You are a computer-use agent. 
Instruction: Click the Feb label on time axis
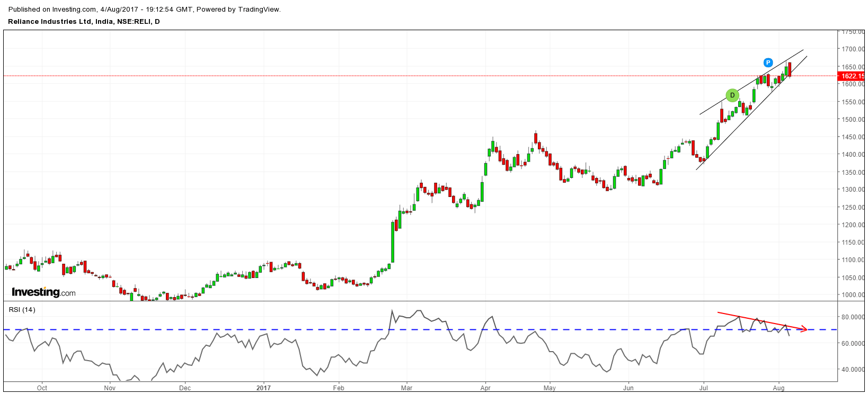click(339, 388)
